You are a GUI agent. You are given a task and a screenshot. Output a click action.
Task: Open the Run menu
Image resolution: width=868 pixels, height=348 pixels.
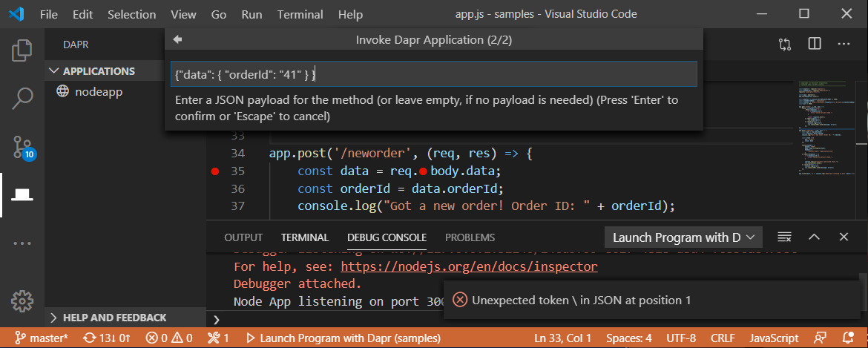[x=252, y=14]
